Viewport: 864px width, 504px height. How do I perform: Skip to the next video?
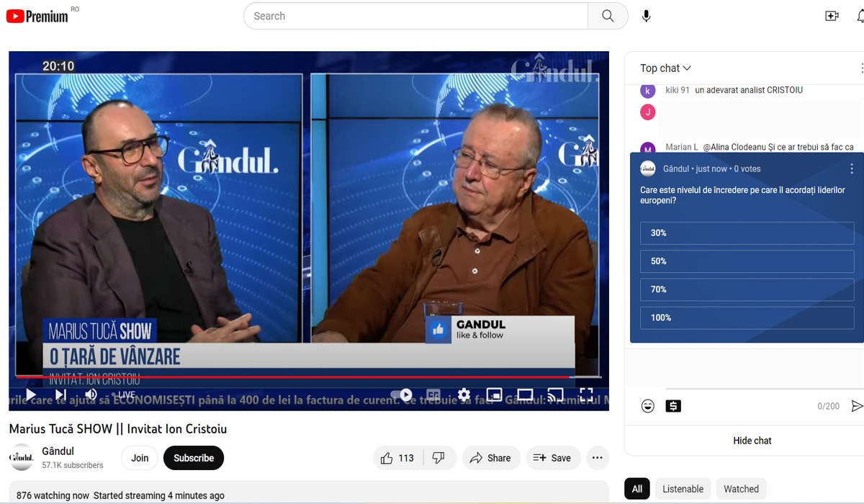[60, 395]
